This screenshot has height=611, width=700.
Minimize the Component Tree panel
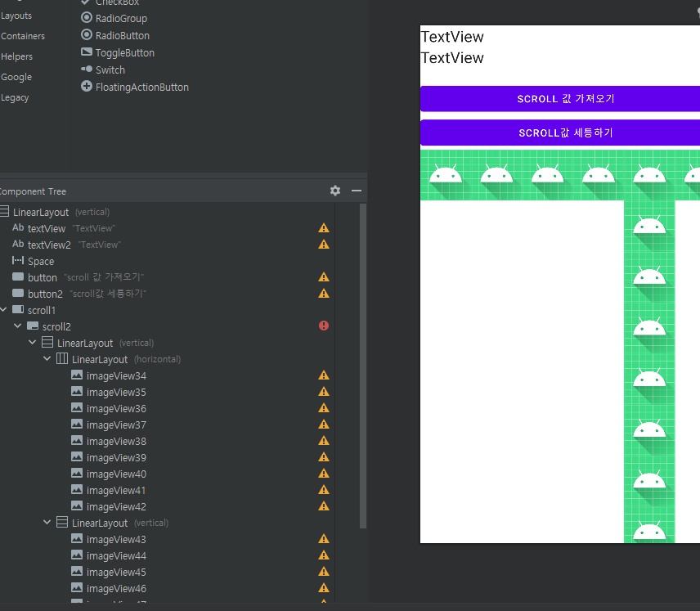[357, 191]
